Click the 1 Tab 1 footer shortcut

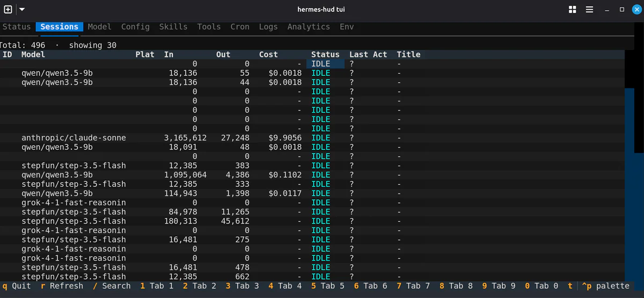[157, 286]
